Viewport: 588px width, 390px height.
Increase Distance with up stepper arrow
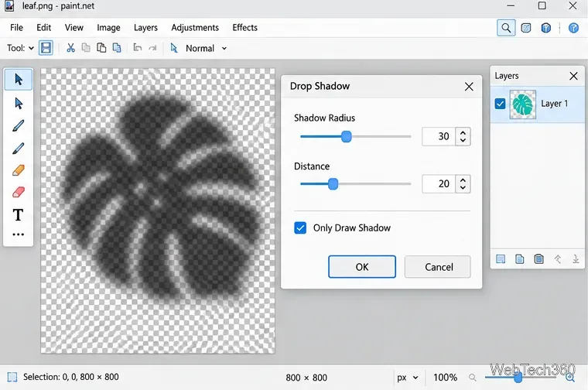click(x=463, y=180)
